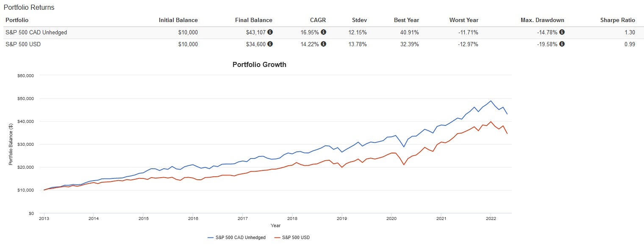Sort the table by CAGR

pos(318,20)
